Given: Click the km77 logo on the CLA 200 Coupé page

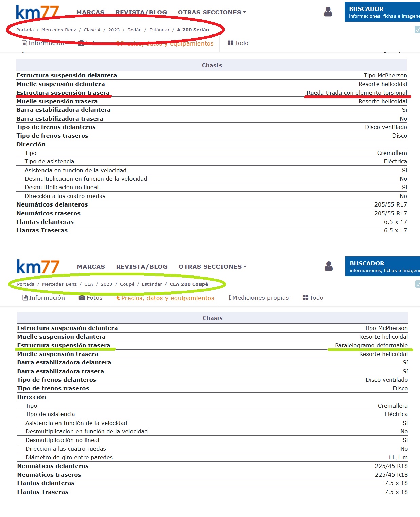Looking at the screenshot, I should [38, 267].
